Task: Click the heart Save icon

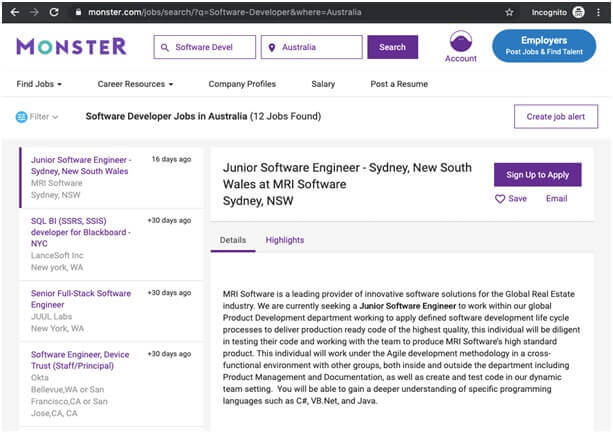Action: [500, 199]
